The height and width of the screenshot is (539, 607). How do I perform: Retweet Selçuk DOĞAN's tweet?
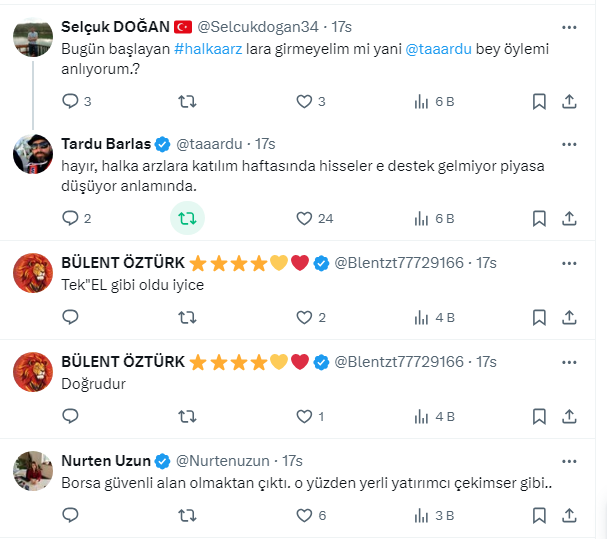[x=186, y=101]
